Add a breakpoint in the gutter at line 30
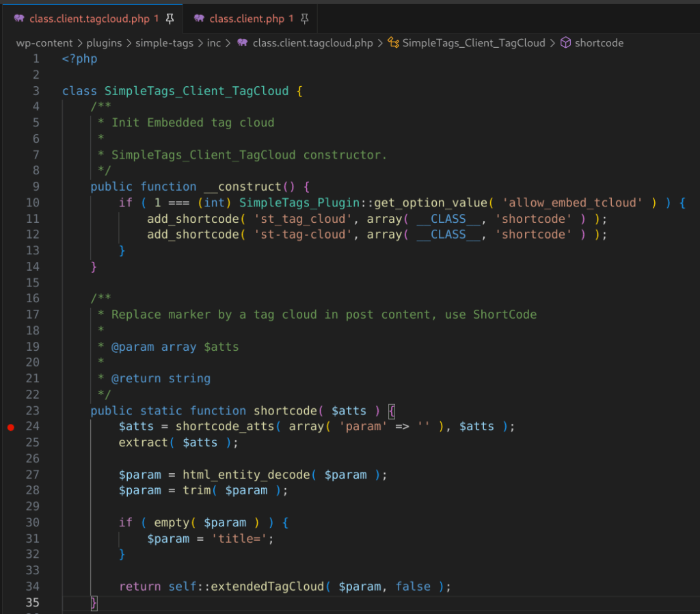The width and height of the screenshot is (700, 614). (11, 522)
